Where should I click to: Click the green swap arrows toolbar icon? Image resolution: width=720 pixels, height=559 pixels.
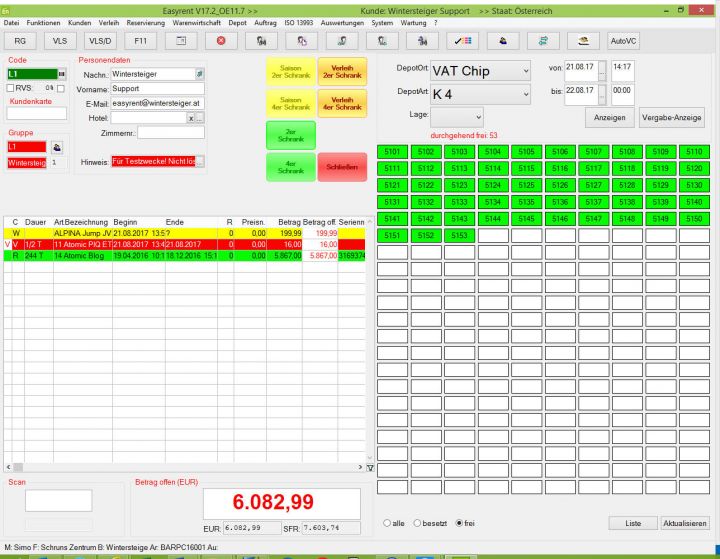coord(543,41)
